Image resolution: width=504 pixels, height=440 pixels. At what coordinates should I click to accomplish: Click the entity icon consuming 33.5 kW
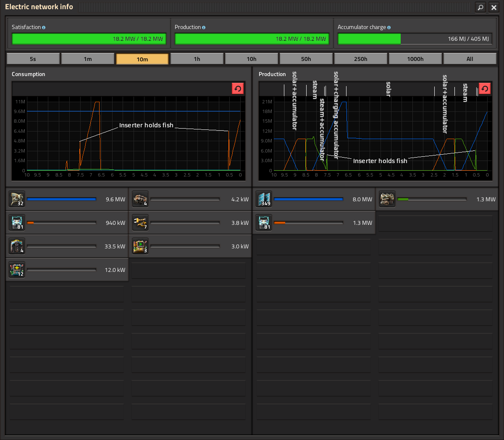(x=17, y=246)
